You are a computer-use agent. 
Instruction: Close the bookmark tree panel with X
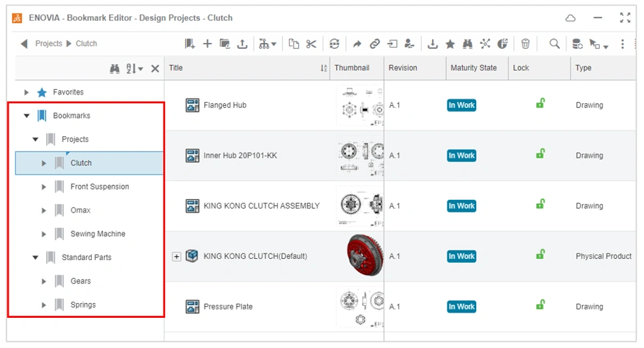tap(155, 68)
